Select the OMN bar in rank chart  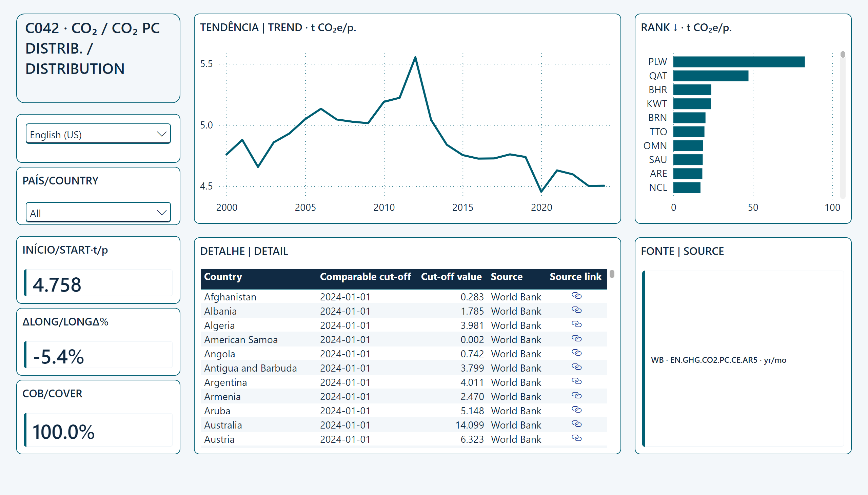(x=688, y=145)
